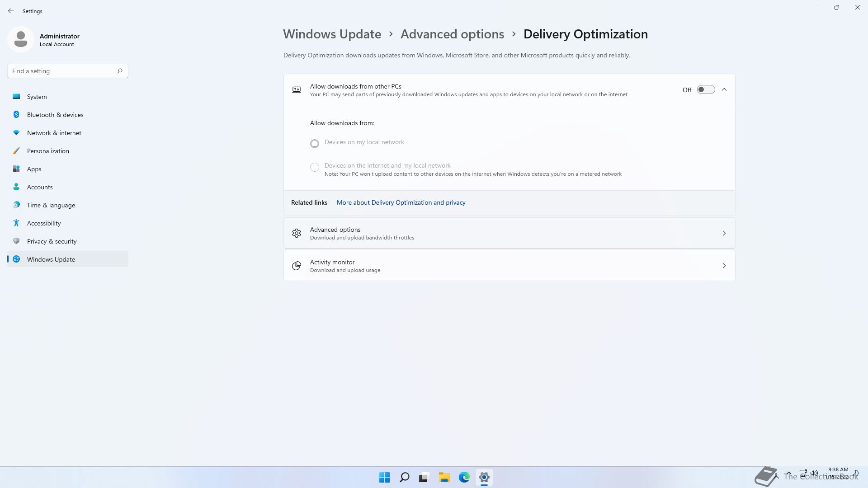Image resolution: width=868 pixels, height=488 pixels.
Task: Click the Settings gear on the taskbar
Action: point(484,477)
